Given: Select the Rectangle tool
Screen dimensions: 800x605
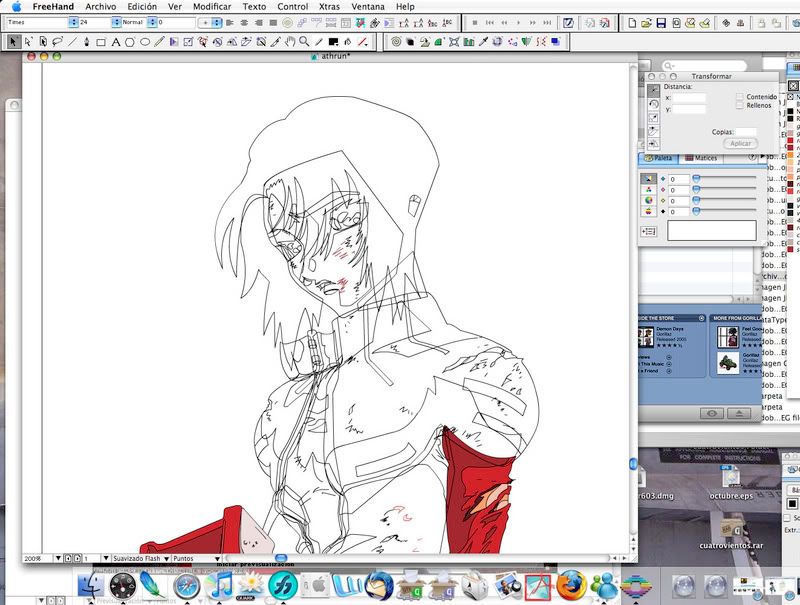Looking at the screenshot, I should (x=101, y=42).
